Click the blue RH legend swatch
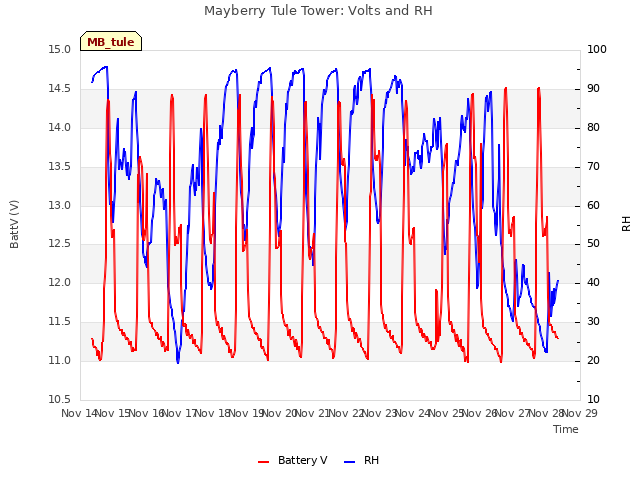 coord(350,462)
